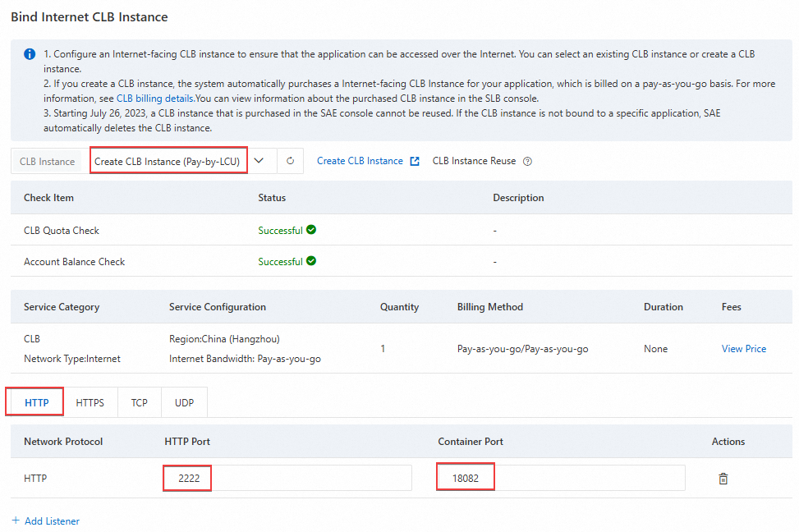The width and height of the screenshot is (799, 532).
Task: Open the Create CLB Instance (Pay-by-LCU) selector
Action: click(x=168, y=162)
